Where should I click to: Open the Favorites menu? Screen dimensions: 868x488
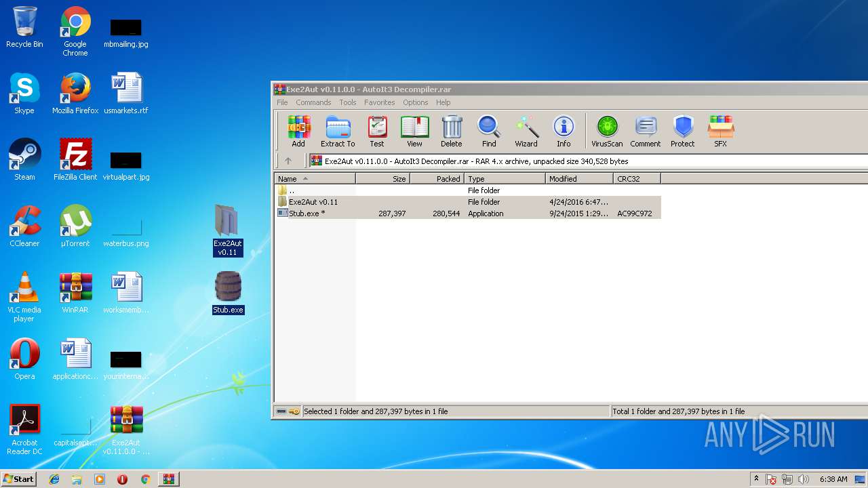click(379, 102)
